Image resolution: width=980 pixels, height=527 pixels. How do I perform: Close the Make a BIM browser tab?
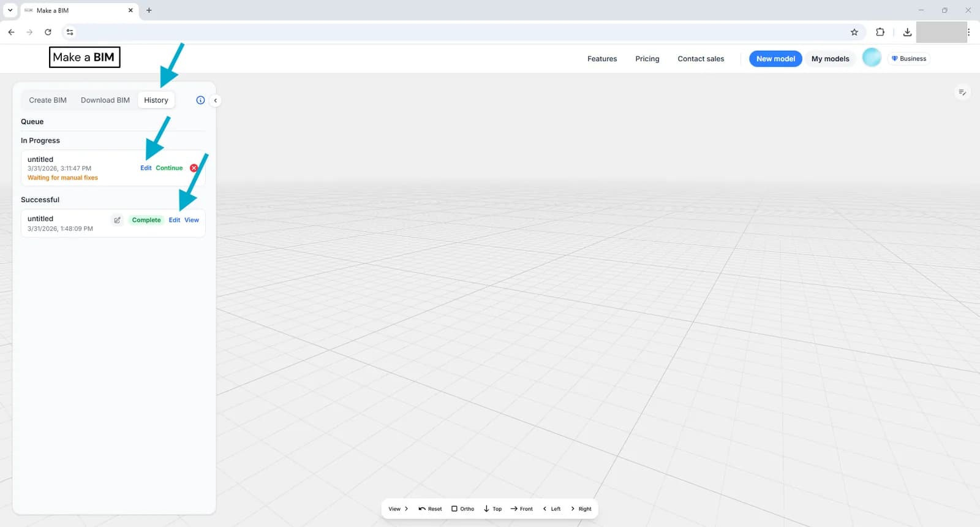click(130, 10)
